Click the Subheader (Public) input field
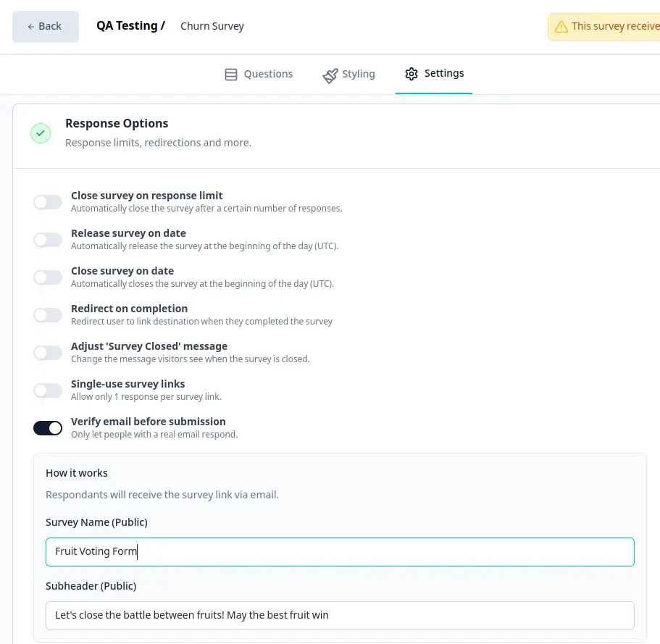660x644 pixels. [x=340, y=616]
